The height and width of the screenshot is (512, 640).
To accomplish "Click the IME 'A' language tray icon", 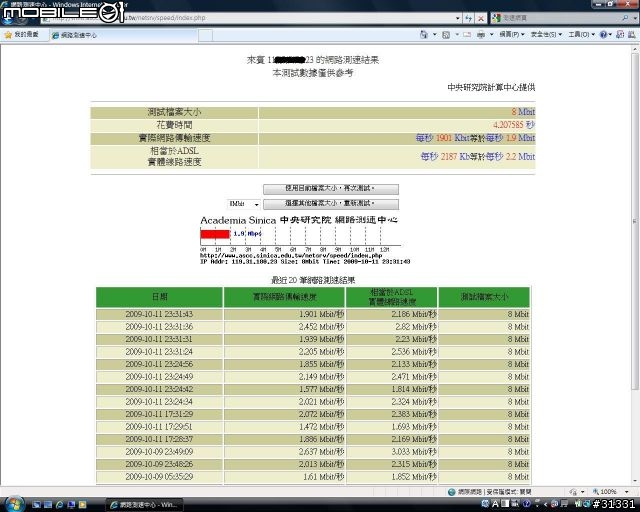I will pyautogui.click(x=495, y=504).
